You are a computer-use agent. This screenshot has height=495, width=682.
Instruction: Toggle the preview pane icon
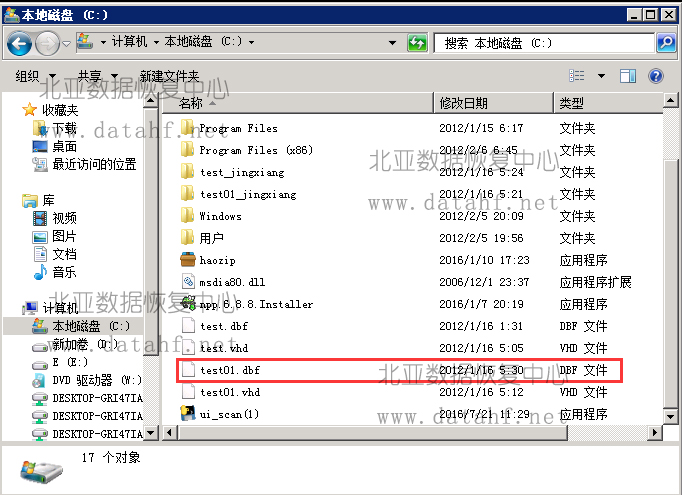(628, 76)
